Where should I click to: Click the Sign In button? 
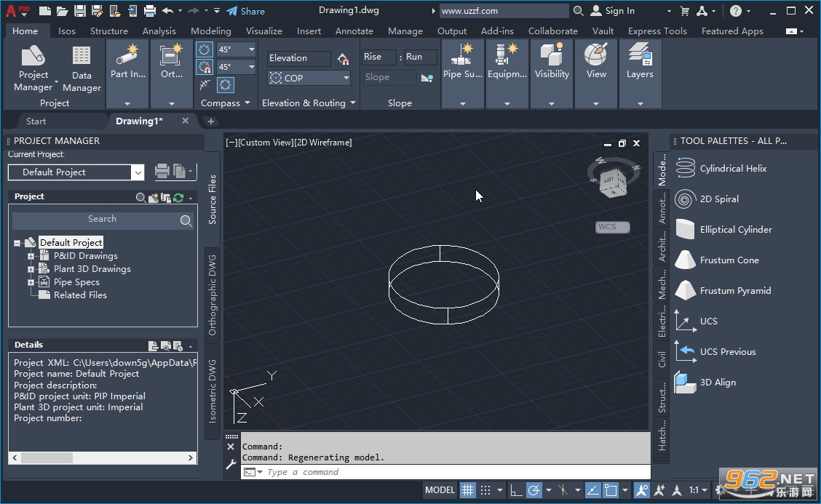613,10
